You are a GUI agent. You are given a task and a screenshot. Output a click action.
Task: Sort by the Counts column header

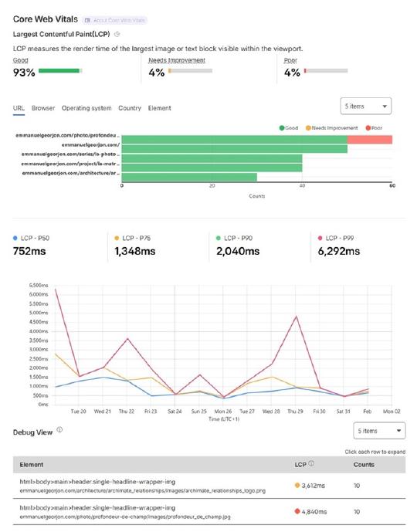pos(364,465)
